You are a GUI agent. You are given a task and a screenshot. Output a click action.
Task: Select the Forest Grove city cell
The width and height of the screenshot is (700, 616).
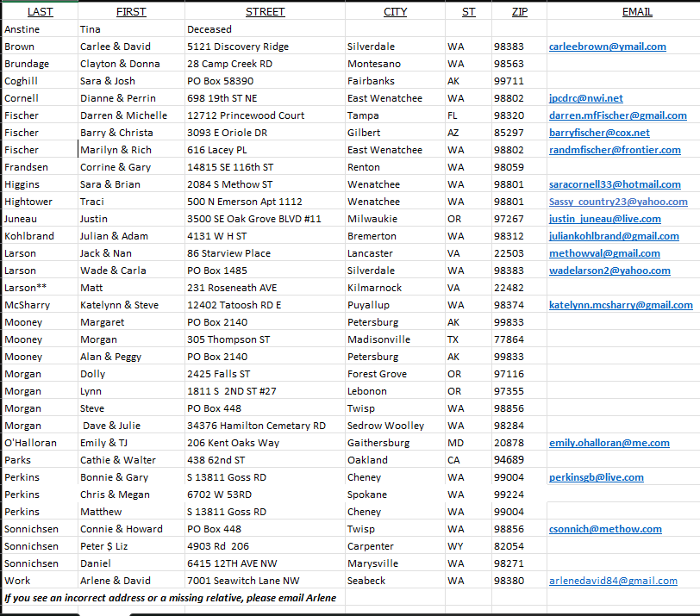(x=395, y=374)
